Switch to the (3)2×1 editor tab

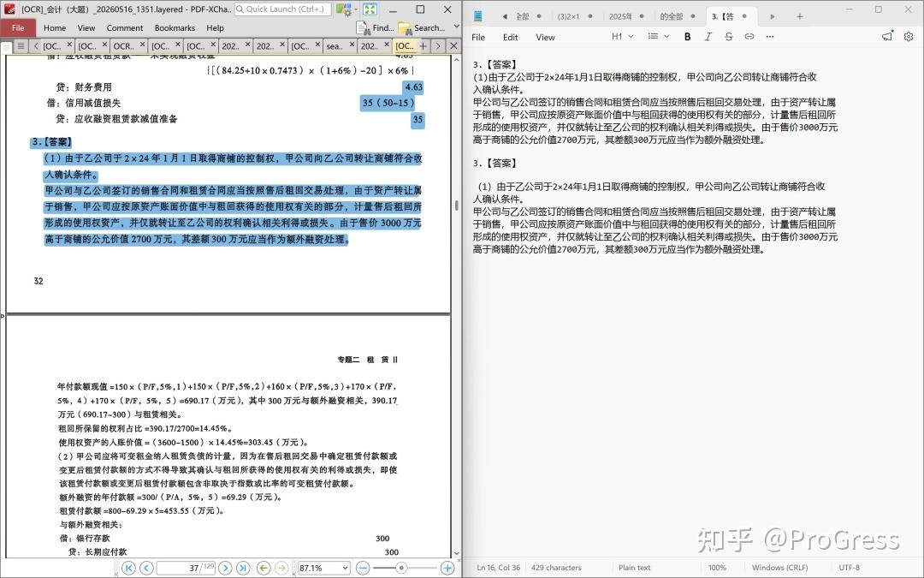pyautogui.click(x=569, y=16)
